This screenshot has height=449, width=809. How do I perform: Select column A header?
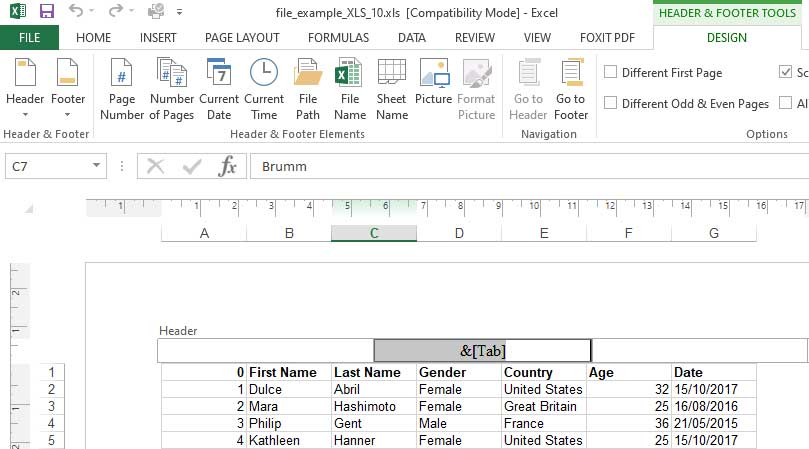[204, 233]
